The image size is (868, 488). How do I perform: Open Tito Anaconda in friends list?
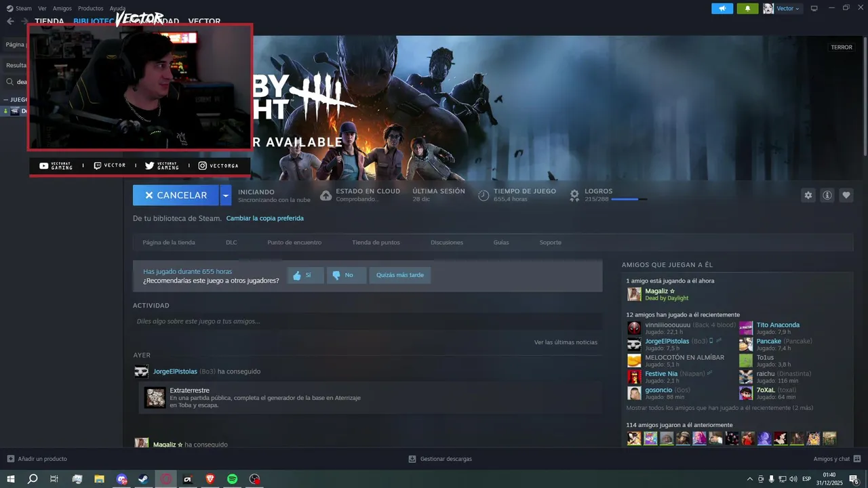click(778, 325)
